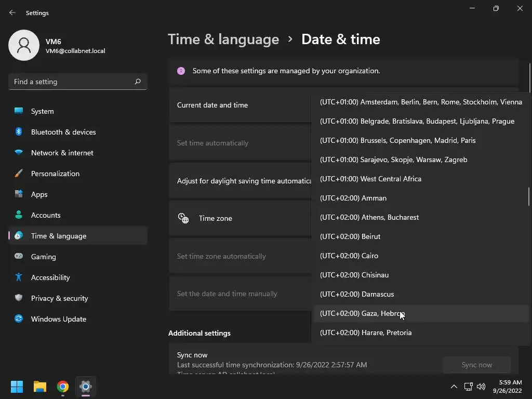The height and width of the screenshot is (399, 532).
Task: Choose (UTC+02:00) Athens, Bucharest option
Action: coord(369,217)
